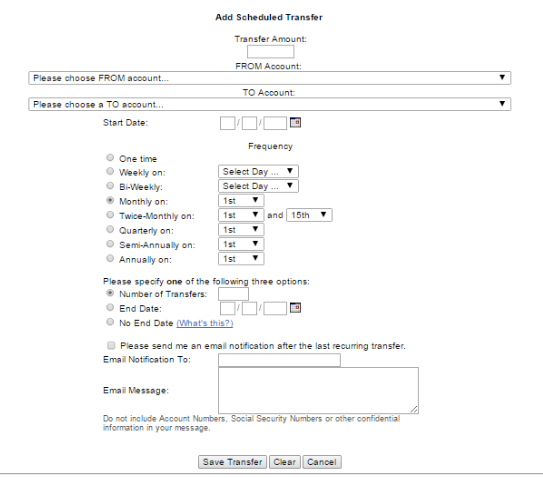Choose the Weekly on frequency option
543x478 pixels.
pos(110,171)
